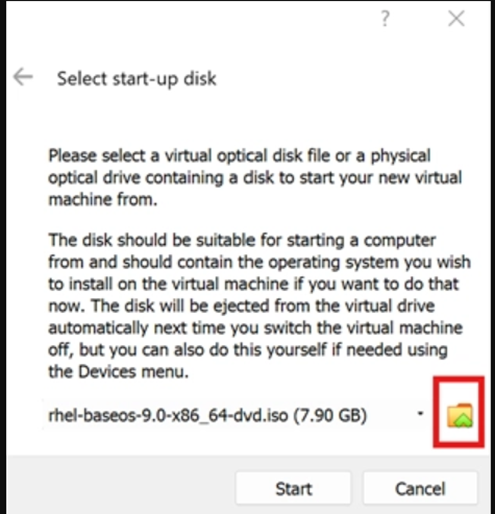Select the folder with green up-arrow icon
495x514 pixels.
click(x=459, y=415)
